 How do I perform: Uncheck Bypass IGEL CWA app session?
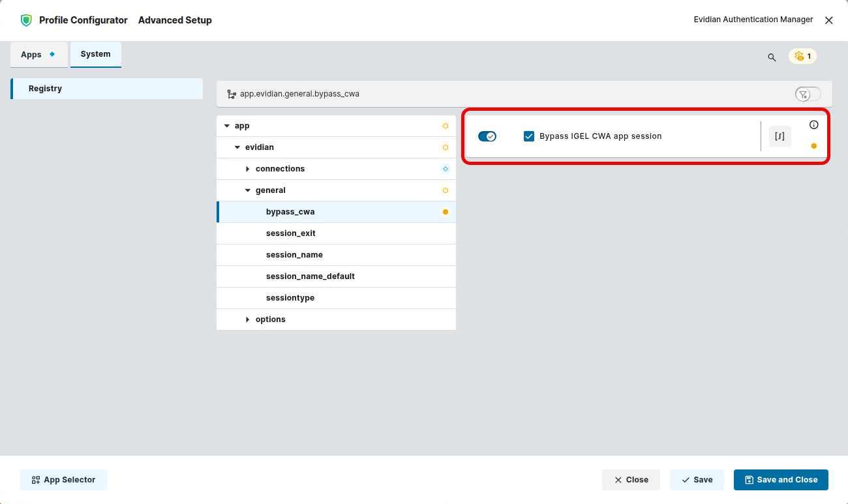(x=529, y=136)
